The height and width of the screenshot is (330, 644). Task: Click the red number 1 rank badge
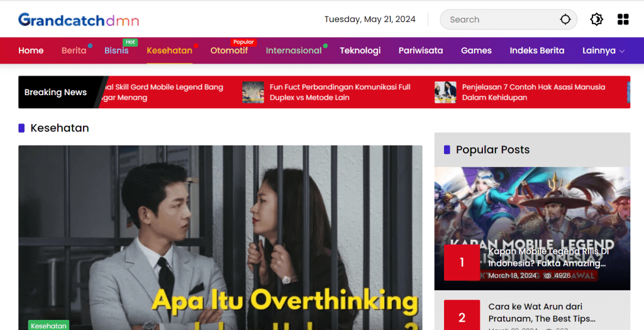[x=462, y=263]
